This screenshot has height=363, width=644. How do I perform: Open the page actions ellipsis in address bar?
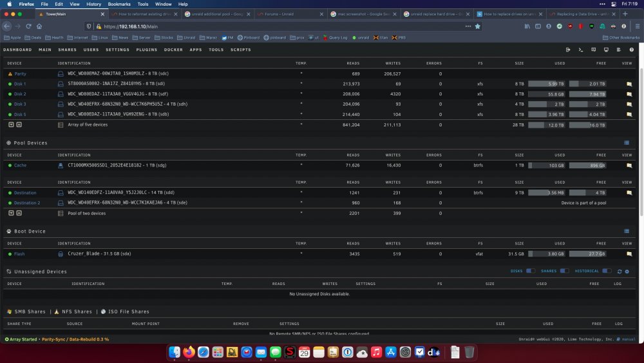click(x=468, y=26)
